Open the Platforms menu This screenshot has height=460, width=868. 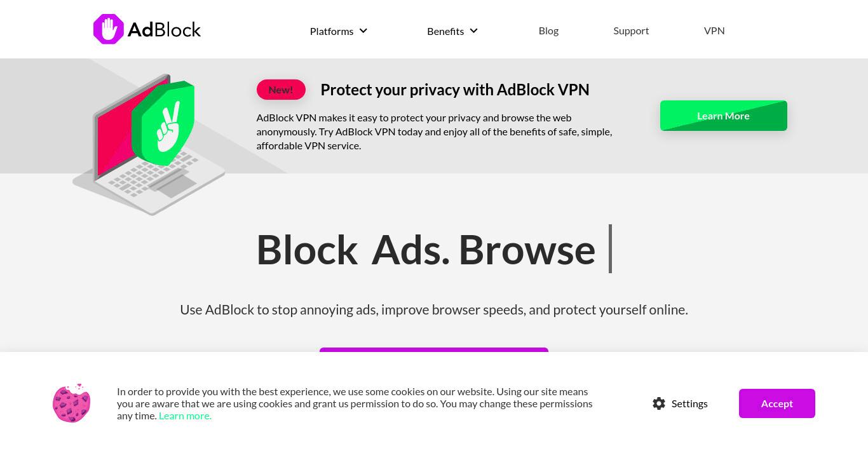pos(339,31)
